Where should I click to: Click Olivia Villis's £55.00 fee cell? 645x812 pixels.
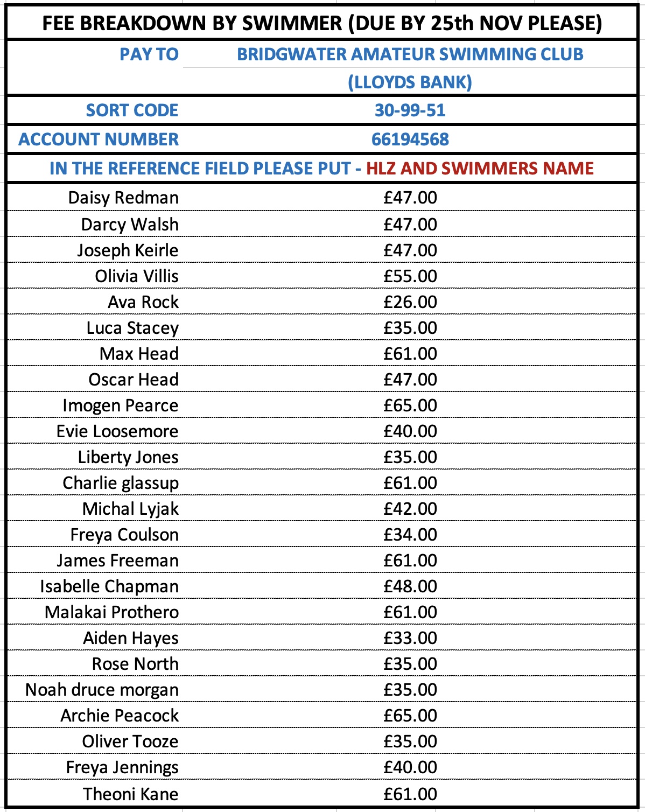[x=410, y=276]
